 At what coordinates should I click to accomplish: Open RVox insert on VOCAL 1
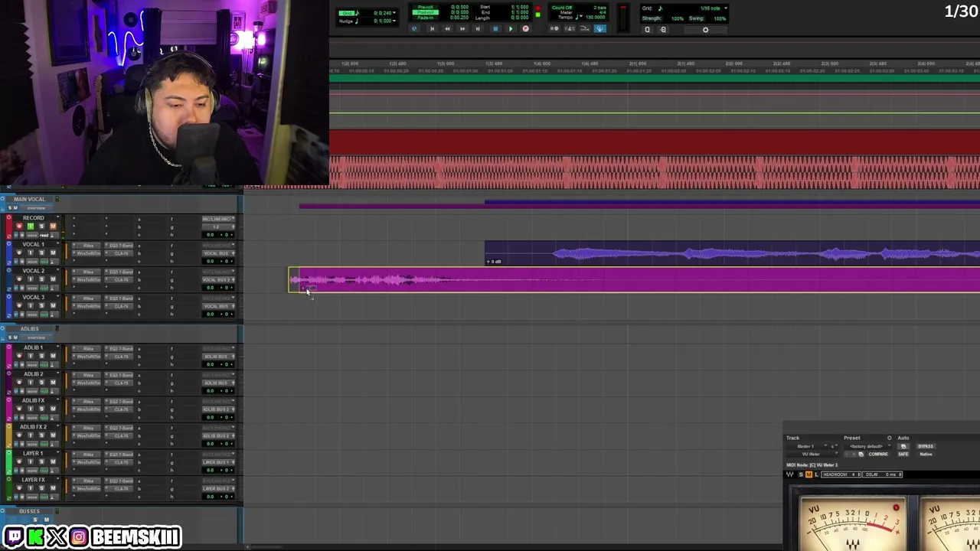coord(88,246)
